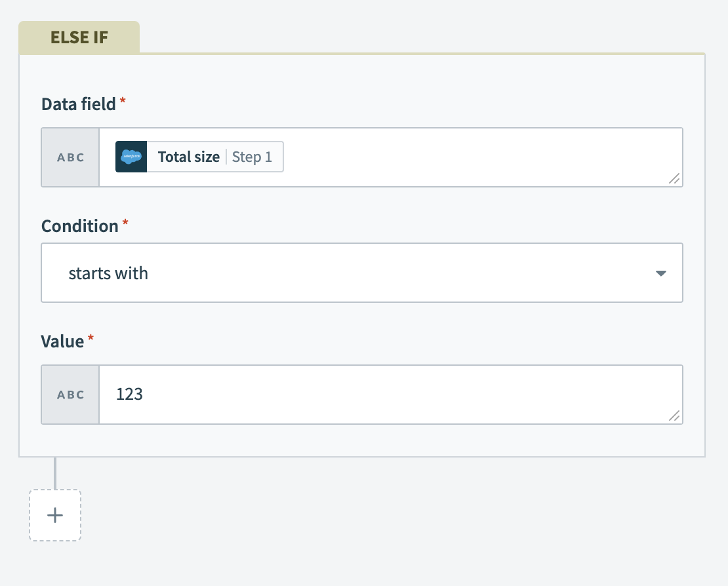Click the red asterisk next to Condition
The width and height of the screenshot is (728, 586).
click(125, 222)
